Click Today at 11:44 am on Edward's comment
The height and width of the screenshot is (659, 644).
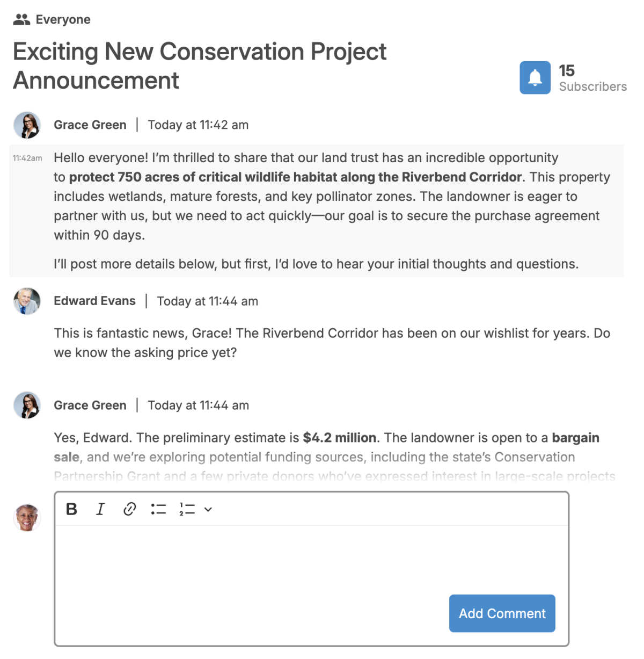coord(207,301)
